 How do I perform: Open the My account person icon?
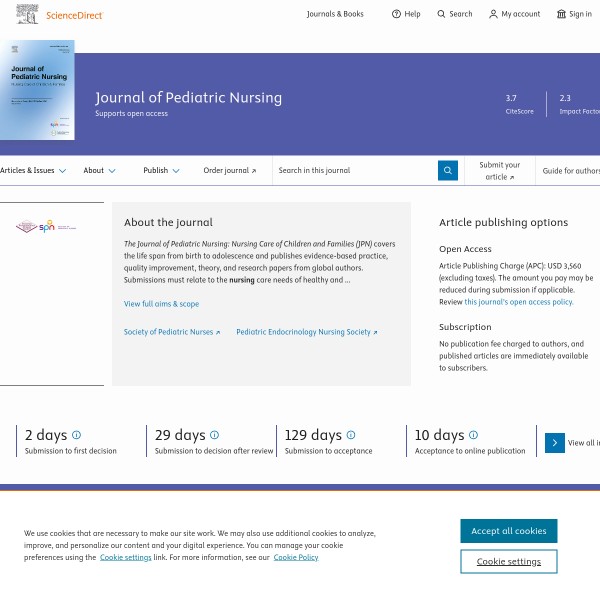493,14
